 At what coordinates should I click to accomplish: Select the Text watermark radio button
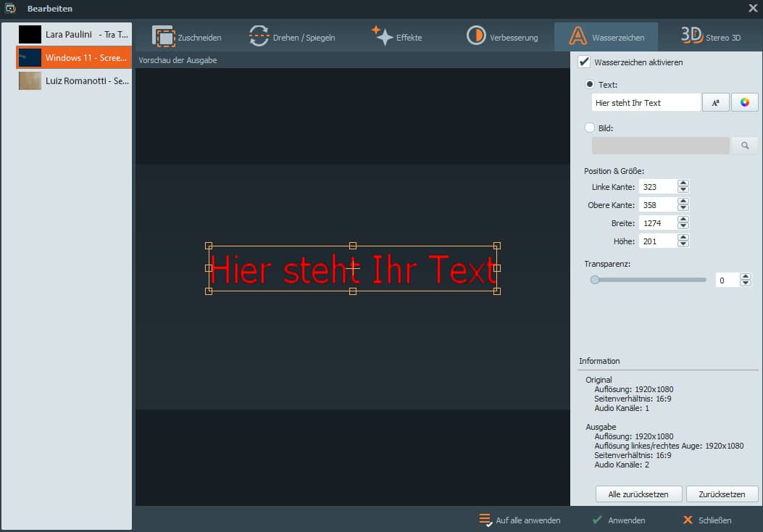tap(590, 84)
